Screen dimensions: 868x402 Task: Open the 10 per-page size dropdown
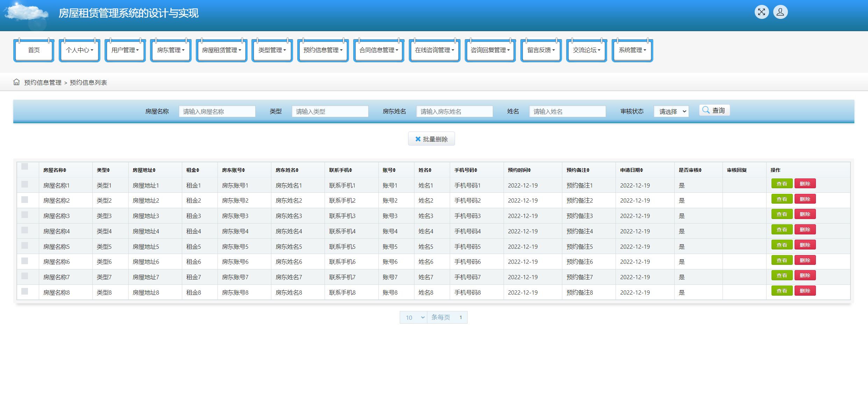(413, 317)
